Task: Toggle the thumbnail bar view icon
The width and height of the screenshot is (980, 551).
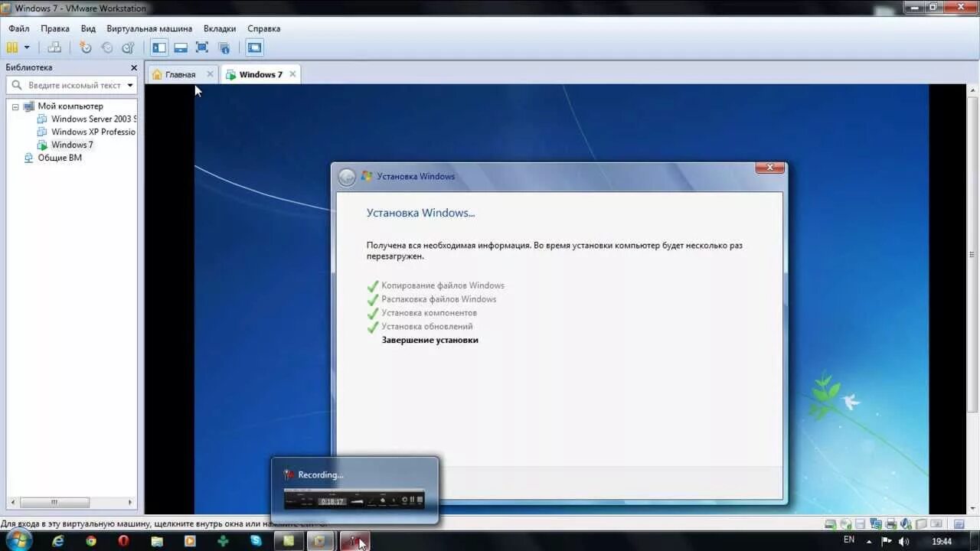Action: pos(181,47)
